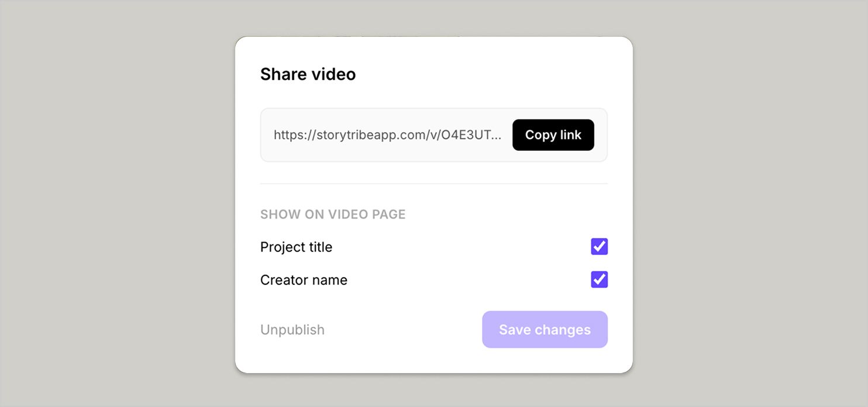Click the SHOW ON VIDEO PAGE section label

coord(333,214)
